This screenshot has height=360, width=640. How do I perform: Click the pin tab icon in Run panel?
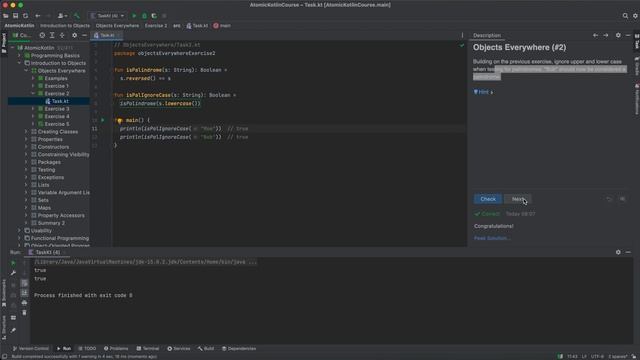tap(13, 330)
